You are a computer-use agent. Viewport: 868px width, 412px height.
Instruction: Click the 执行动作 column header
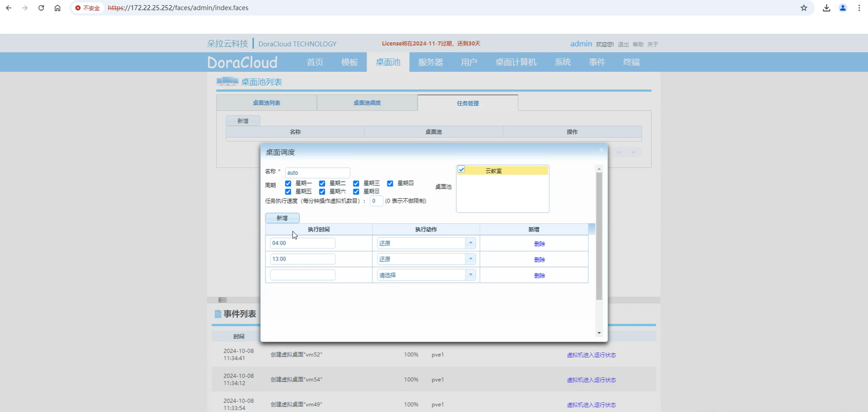pos(426,229)
